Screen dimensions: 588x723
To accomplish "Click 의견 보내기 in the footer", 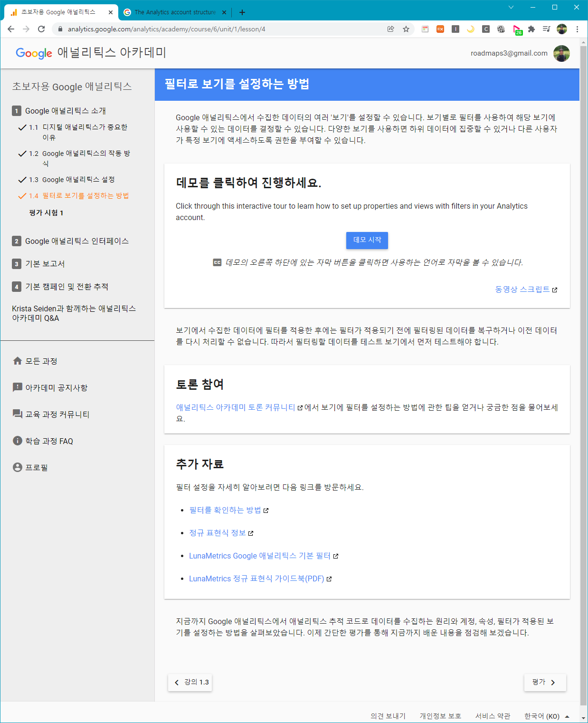I will (388, 716).
